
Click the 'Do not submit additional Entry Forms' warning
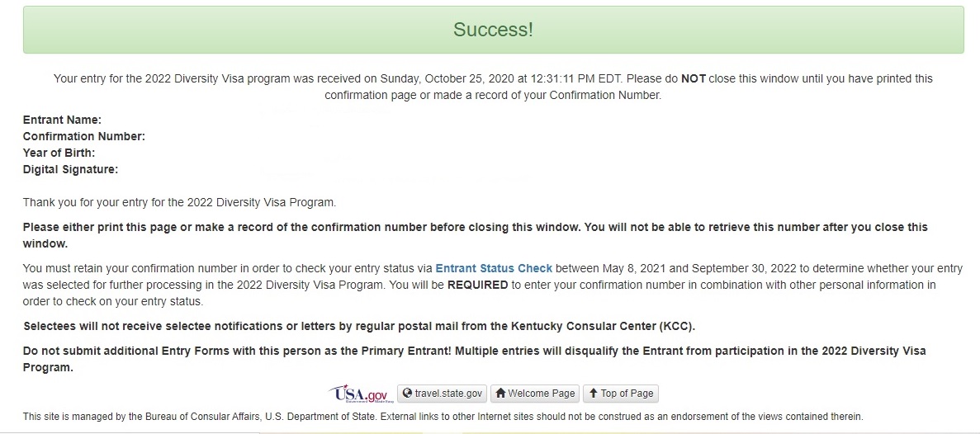click(x=474, y=351)
